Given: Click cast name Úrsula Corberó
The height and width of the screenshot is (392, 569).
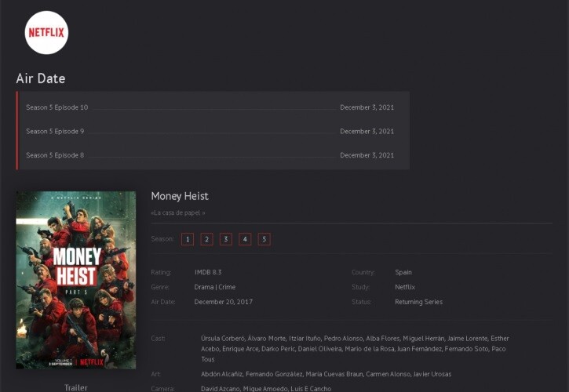Looking at the screenshot, I should 223,339.
